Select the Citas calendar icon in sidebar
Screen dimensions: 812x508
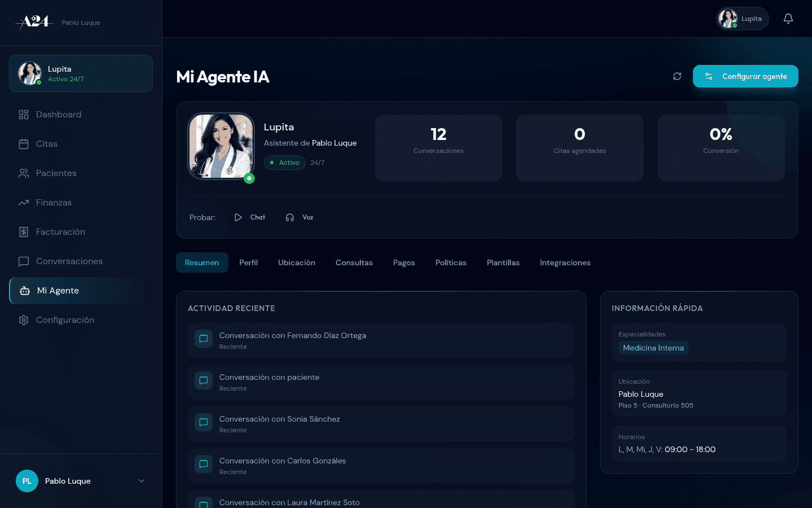pos(23,143)
